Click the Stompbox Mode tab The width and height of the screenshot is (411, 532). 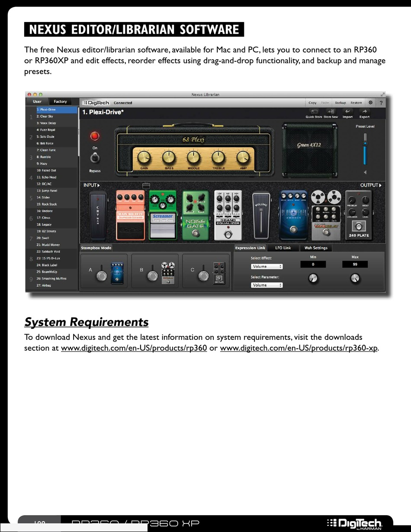tap(96, 248)
